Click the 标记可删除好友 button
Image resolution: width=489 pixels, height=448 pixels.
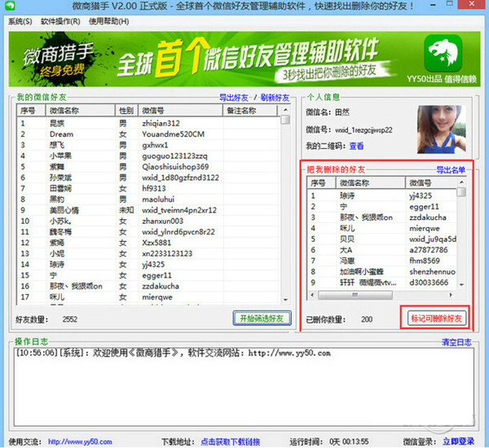pyautogui.click(x=436, y=318)
